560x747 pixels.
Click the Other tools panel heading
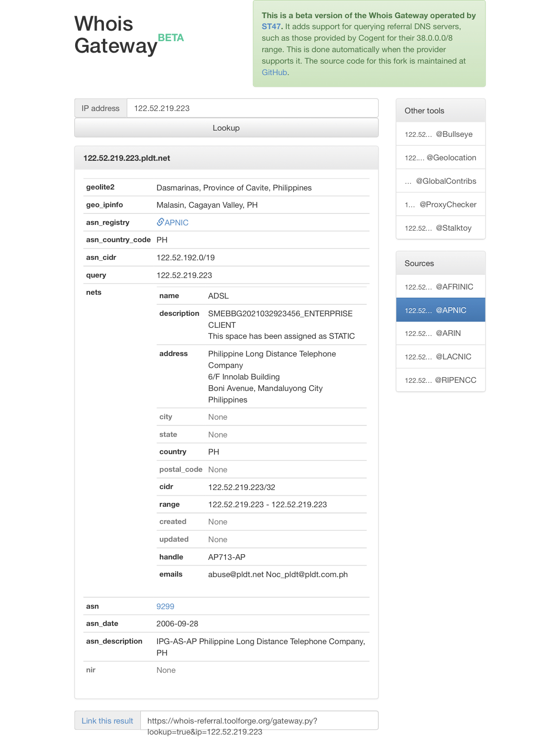441,111
